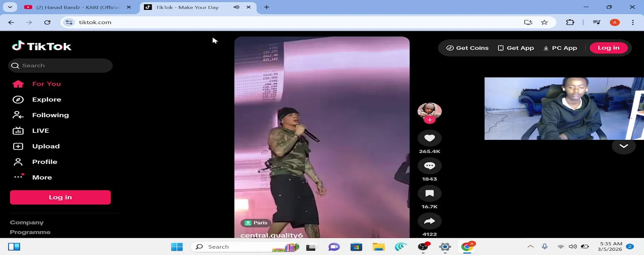Open the media control icon in Chrome toolbar
The height and width of the screenshot is (255, 644).
pyautogui.click(x=597, y=22)
